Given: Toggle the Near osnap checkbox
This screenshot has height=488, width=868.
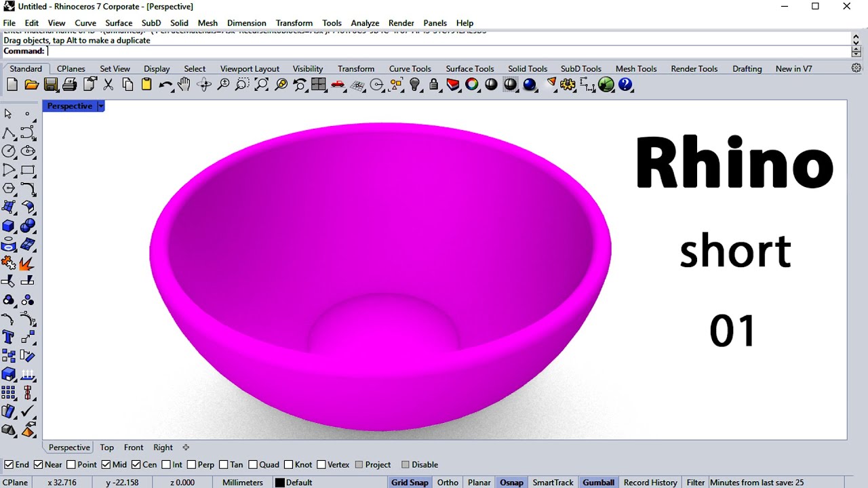Looking at the screenshot, I should tap(39, 465).
